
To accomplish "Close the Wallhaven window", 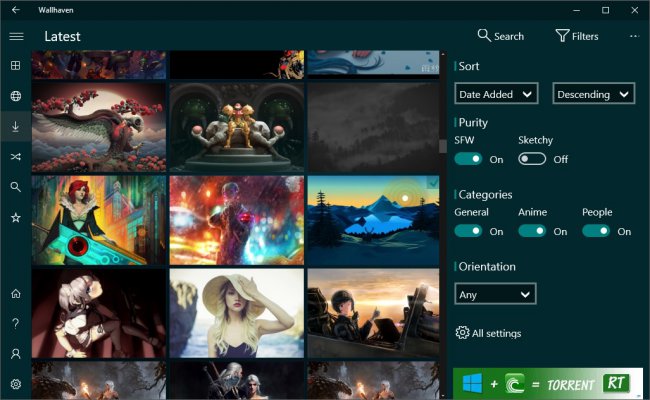I will (635, 10).
